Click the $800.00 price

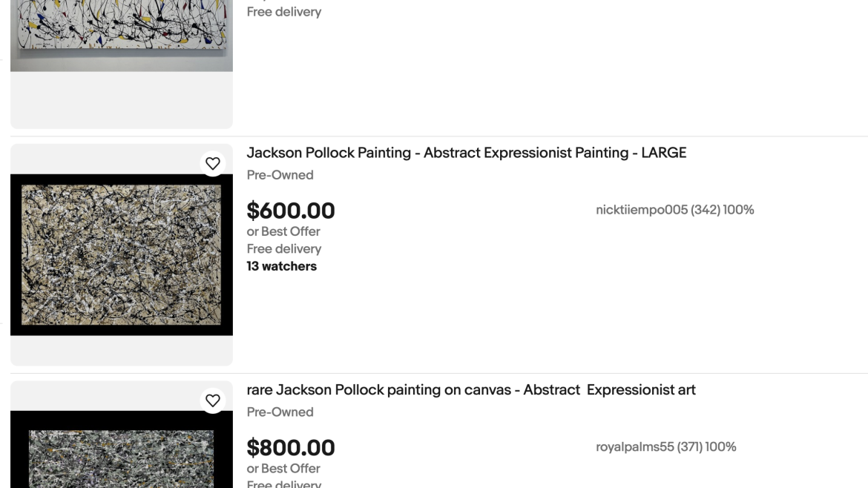click(x=291, y=448)
